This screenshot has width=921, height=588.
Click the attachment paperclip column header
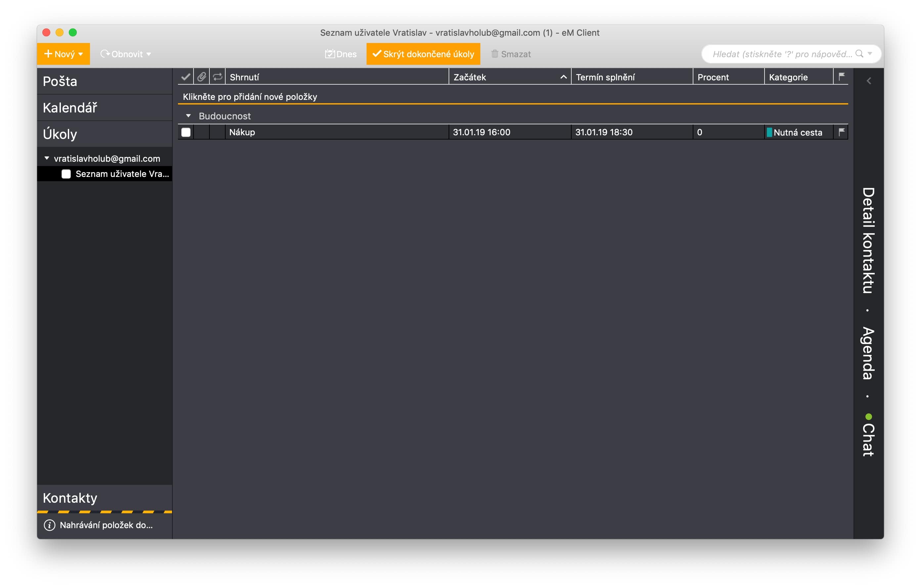[x=201, y=77]
